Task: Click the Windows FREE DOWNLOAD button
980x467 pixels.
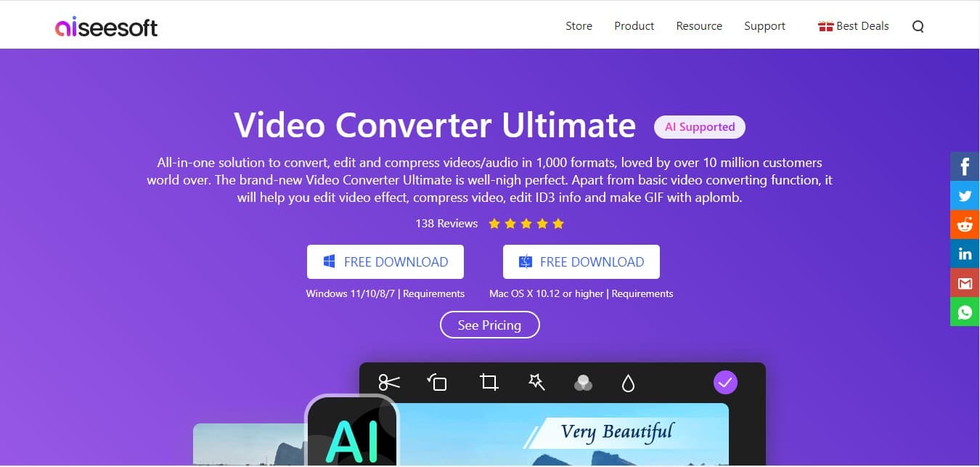Action: point(385,262)
